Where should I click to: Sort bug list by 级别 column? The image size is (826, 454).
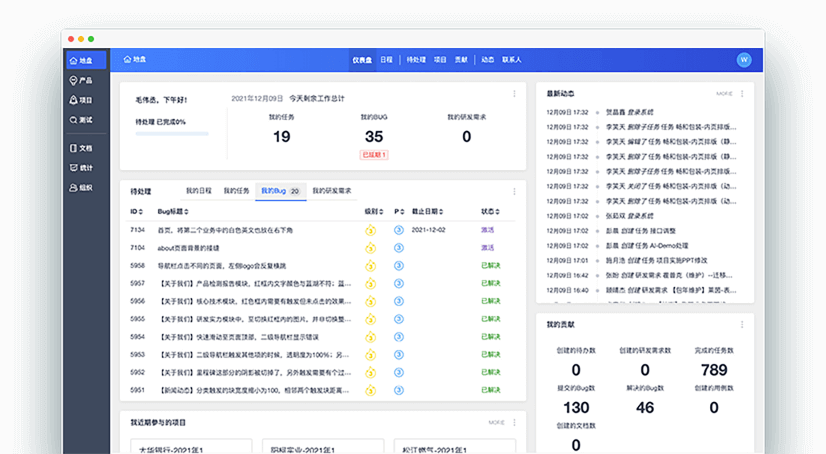373,212
